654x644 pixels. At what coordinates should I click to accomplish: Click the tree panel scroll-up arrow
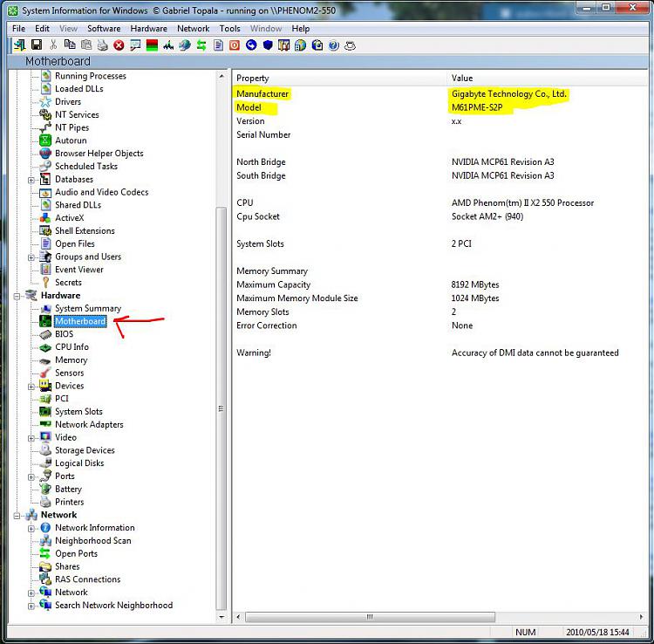(x=221, y=77)
